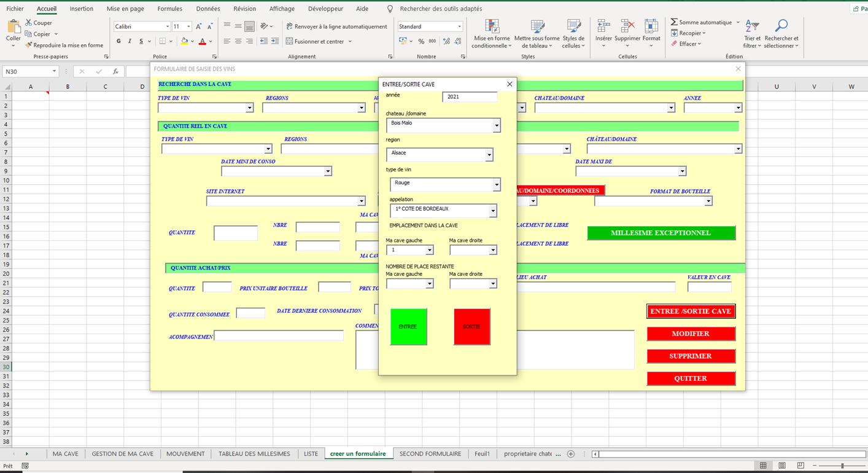Click the Insérer cells icon
The width and height of the screenshot is (868, 473).
click(603, 26)
